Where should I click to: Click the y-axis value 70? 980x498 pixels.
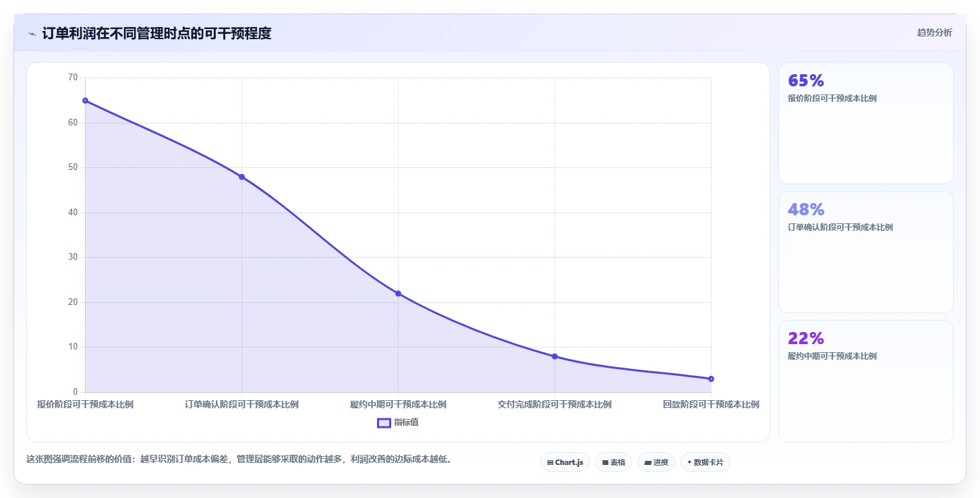pyautogui.click(x=73, y=78)
